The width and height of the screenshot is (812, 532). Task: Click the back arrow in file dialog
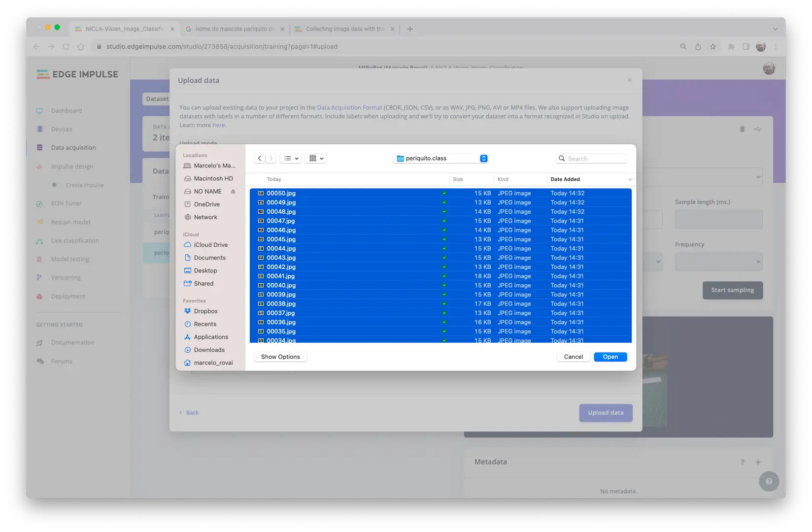tap(260, 159)
